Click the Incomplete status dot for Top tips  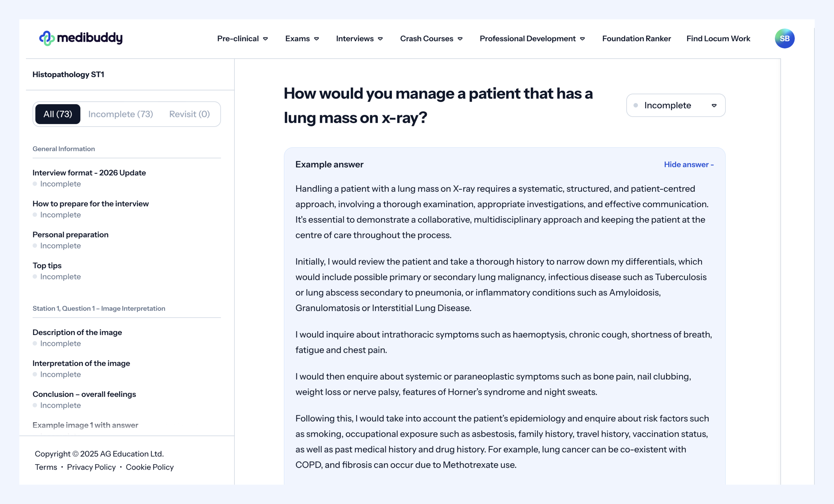[x=35, y=277]
